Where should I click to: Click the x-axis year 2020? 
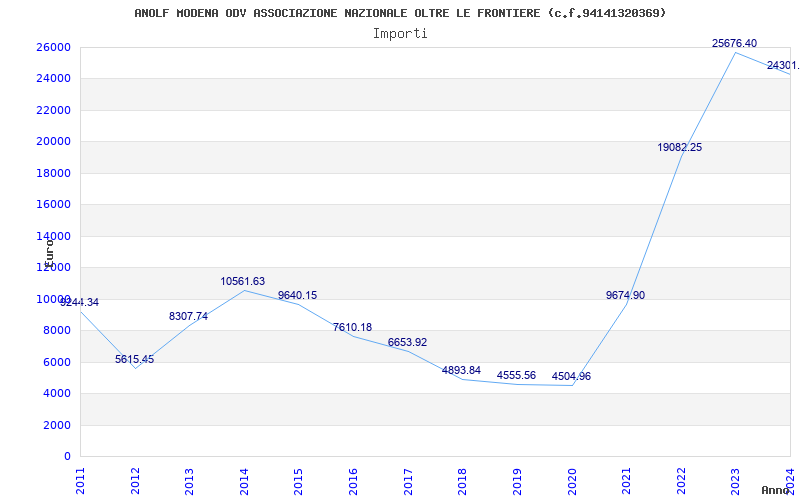point(572,482)
